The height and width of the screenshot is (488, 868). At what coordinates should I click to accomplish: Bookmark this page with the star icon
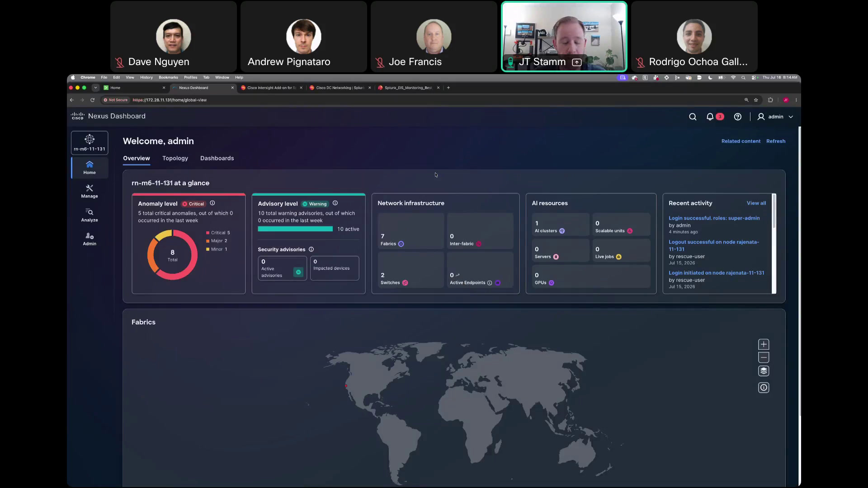756,100
